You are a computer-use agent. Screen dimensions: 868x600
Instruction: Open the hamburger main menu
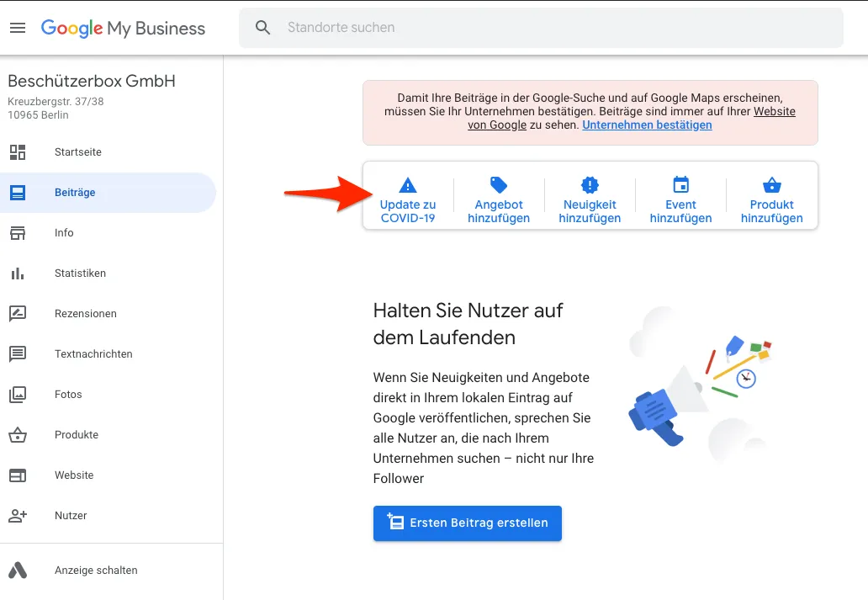[18, 28]
